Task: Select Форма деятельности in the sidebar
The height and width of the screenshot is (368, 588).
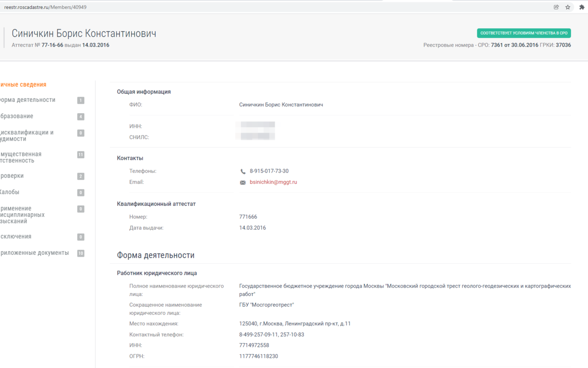Action: tap(27, 100)
